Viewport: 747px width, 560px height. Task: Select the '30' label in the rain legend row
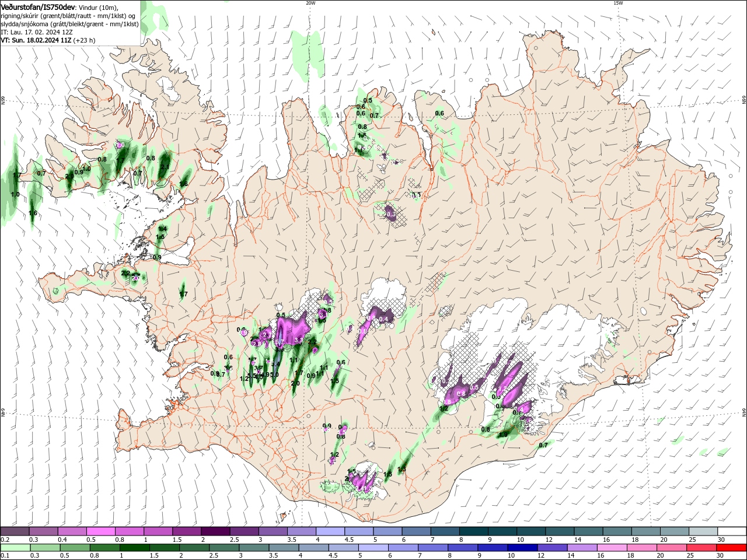721,556
